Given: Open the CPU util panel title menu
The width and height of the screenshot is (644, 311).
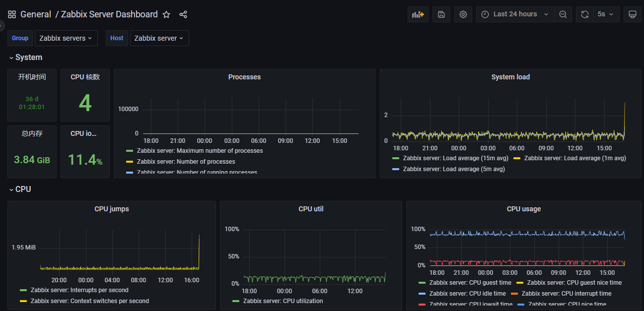Looking at the screenshot, I should click(311, 209).
